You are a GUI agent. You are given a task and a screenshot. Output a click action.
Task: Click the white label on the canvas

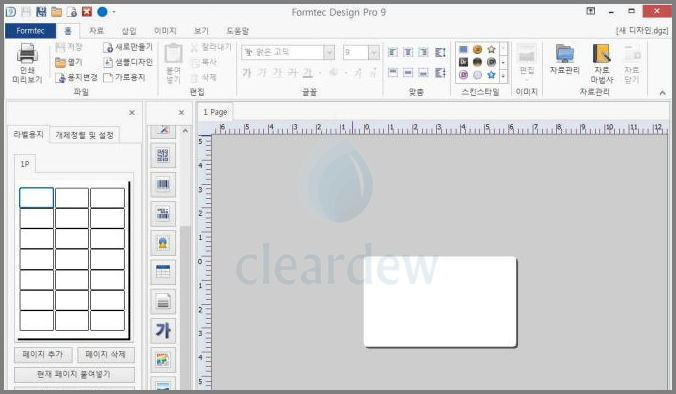440,302
